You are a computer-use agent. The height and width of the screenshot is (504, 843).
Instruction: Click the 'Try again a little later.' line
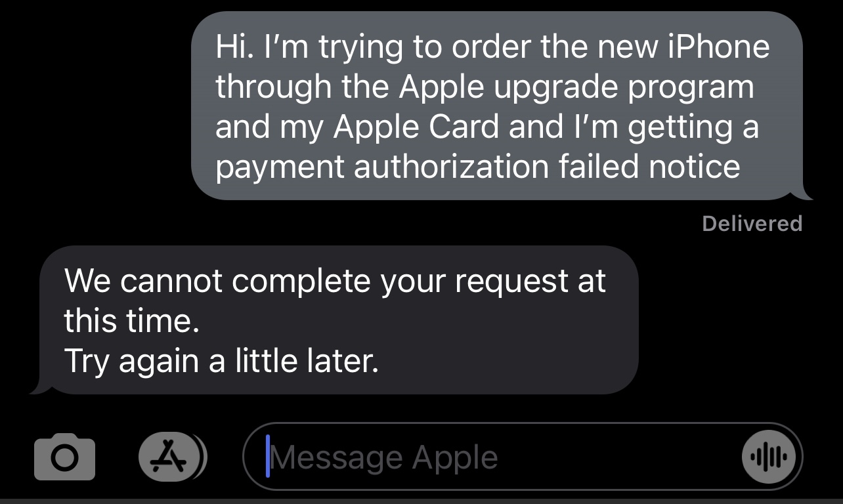[221, 361]
